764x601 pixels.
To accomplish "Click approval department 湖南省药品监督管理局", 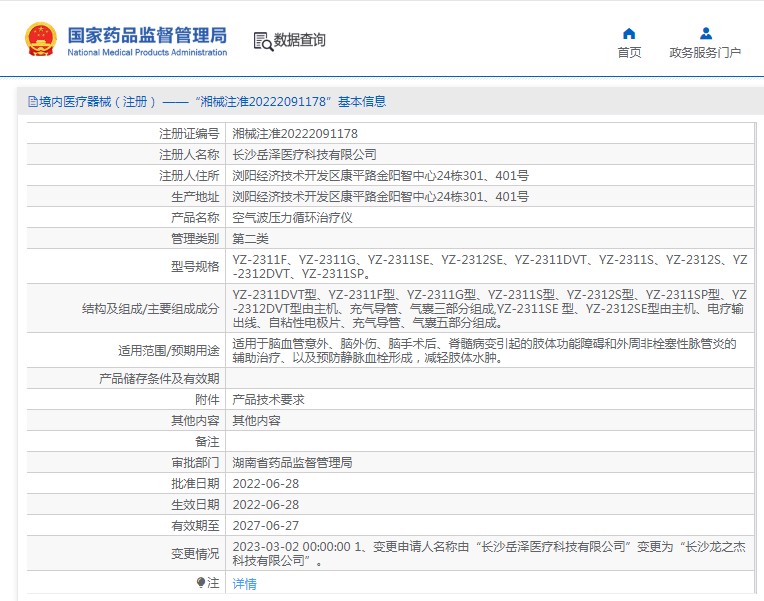I will click(292, 462).
